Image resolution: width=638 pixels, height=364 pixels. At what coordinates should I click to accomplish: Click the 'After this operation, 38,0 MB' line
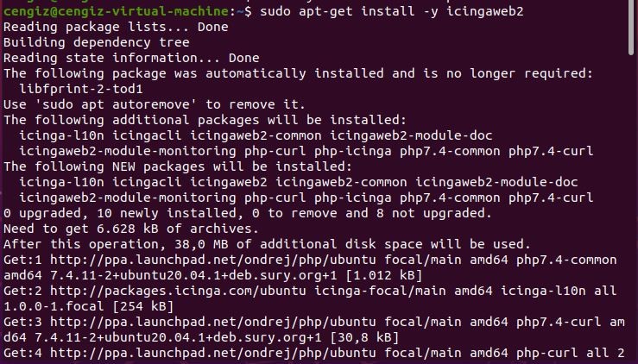[267, 244]
